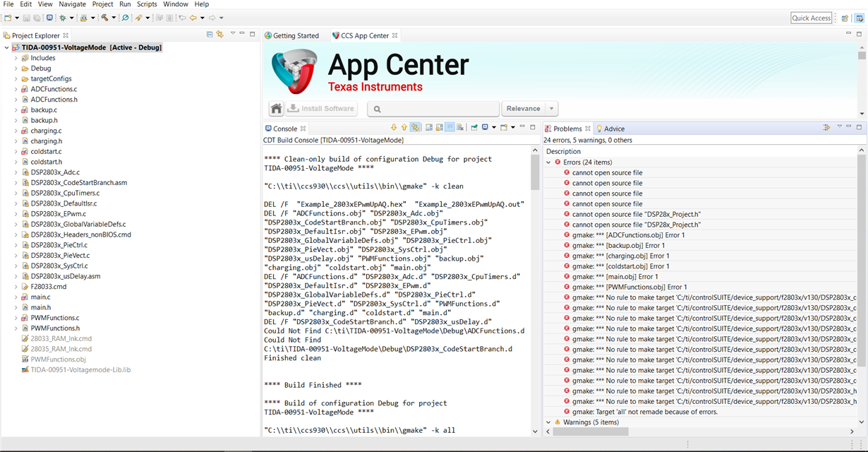Click the Flash load program icon
The height and width of the screenshot is (452, 868).
click(x=83, y=18)
